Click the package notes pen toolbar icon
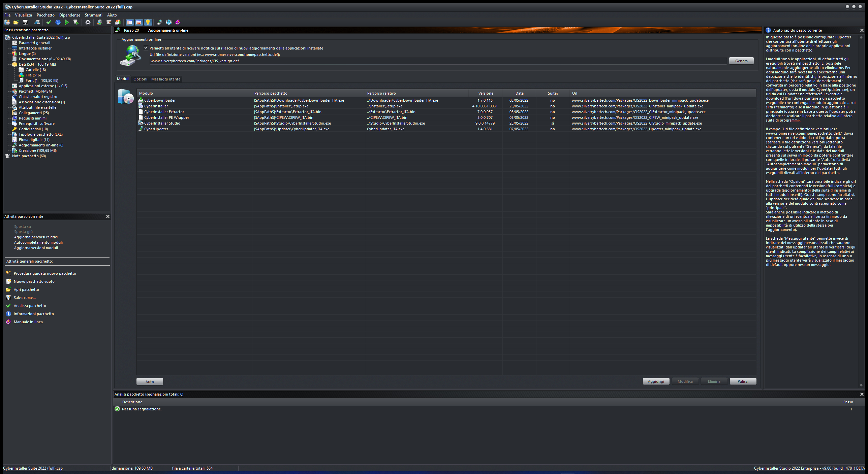Viewport: 868px width, 474px height. click(x=108, y=22)
